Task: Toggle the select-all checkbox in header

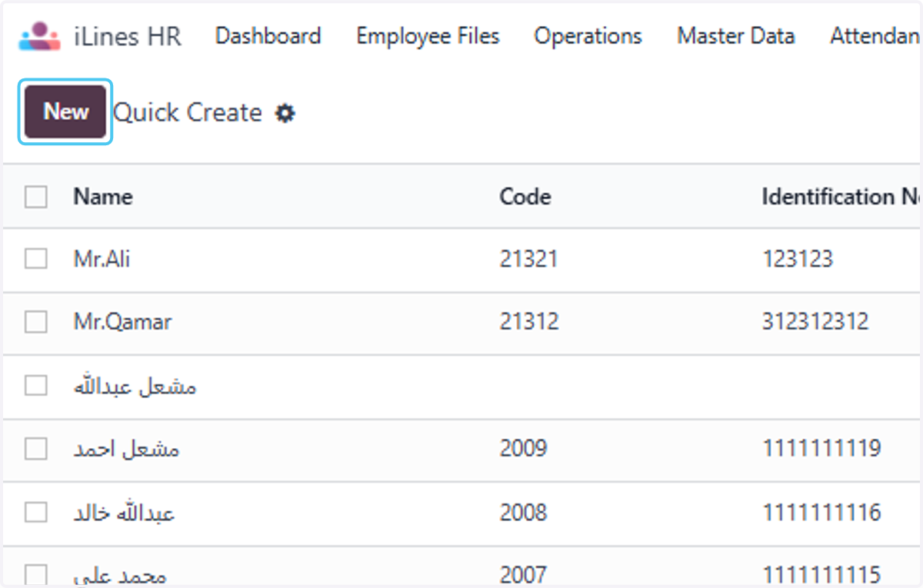Action: (x=36, y=198)
